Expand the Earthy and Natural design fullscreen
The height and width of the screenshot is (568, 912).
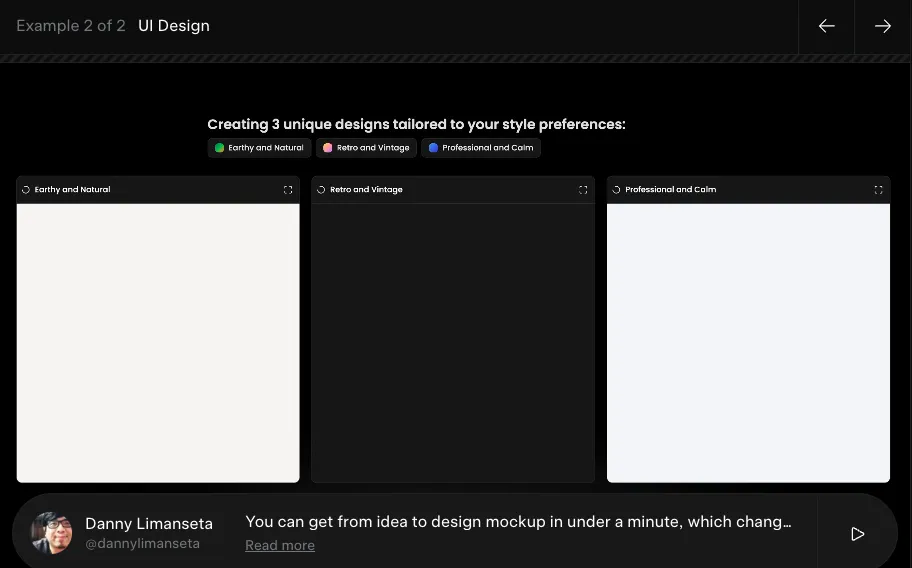pos(288,190)
